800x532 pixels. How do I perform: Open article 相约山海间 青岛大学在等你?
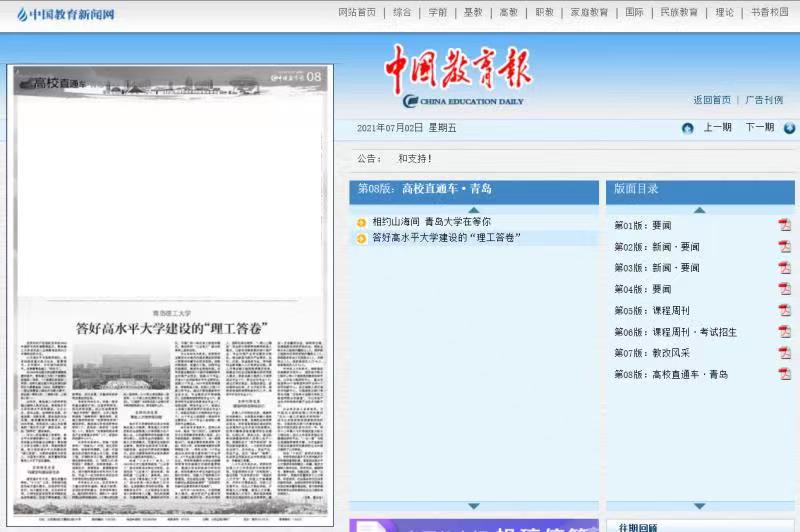431,222
